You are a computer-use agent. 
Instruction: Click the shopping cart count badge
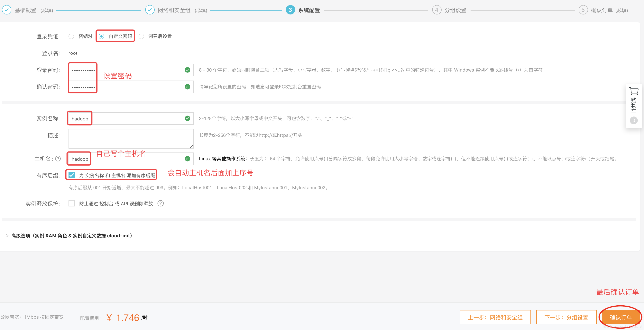click(x=633, y=120)
